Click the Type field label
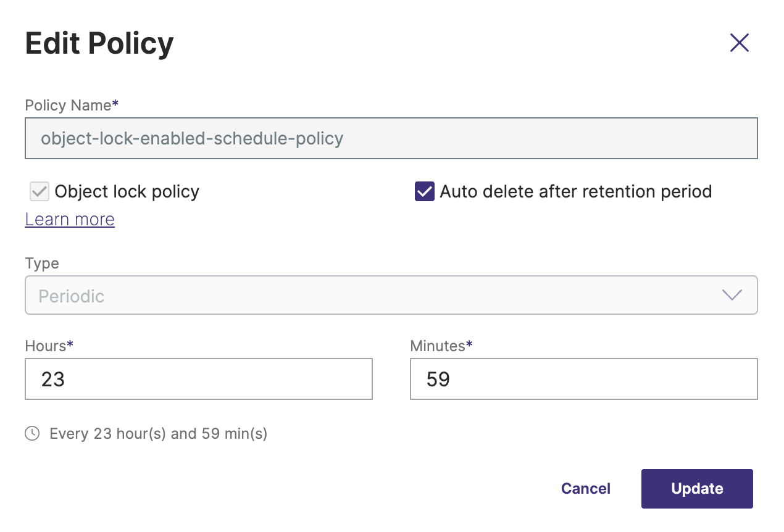 (42, 264)
